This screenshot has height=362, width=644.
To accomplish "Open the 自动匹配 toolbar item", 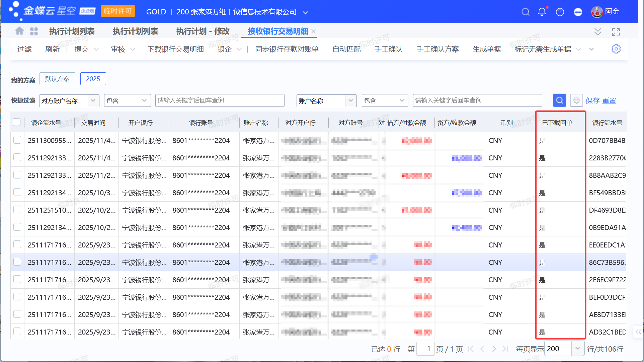I will [346, 49].
